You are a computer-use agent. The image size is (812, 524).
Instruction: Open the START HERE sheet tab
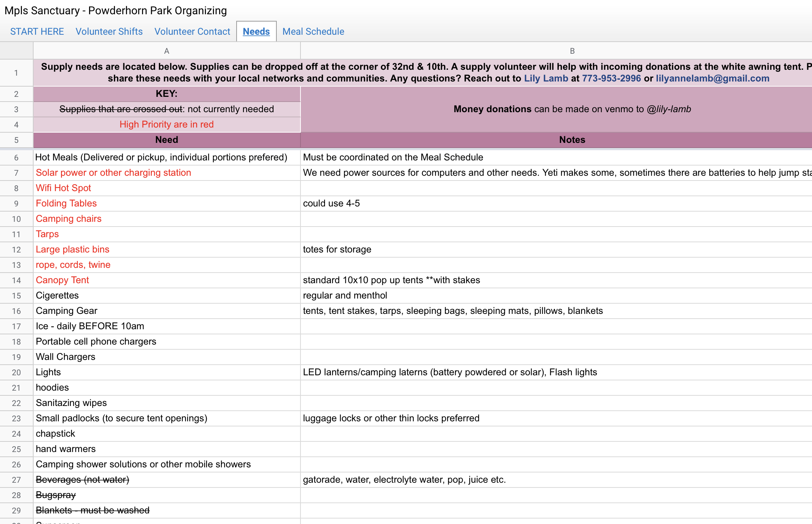tap(37, 31)
